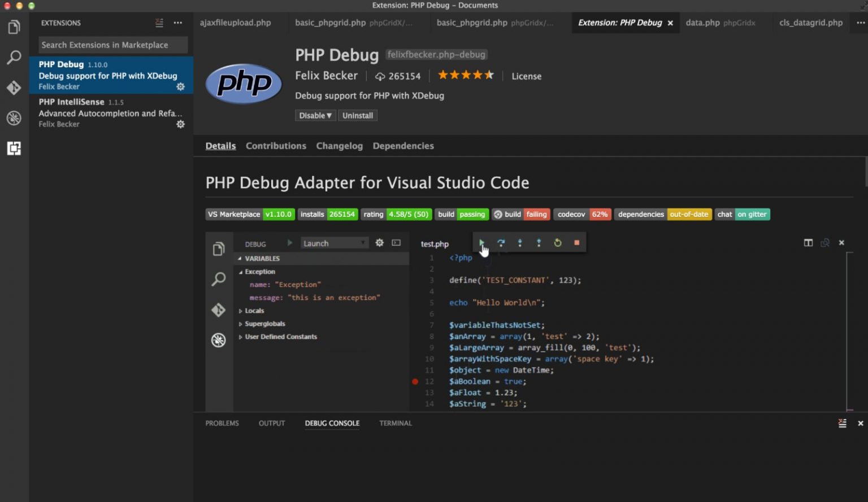Close the Extension: PHP Debug tab
This screenshot has width=868, height=502.
[x=670, y=23]
